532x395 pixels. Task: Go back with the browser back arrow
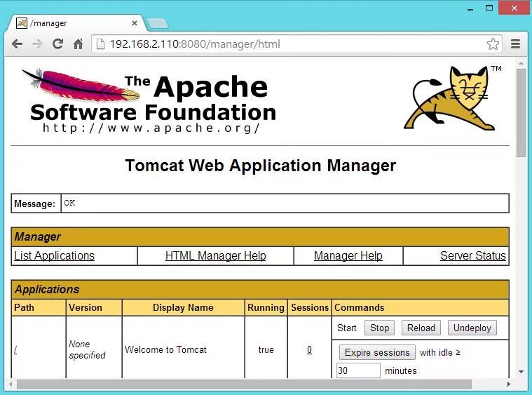(x=17, y=44)
